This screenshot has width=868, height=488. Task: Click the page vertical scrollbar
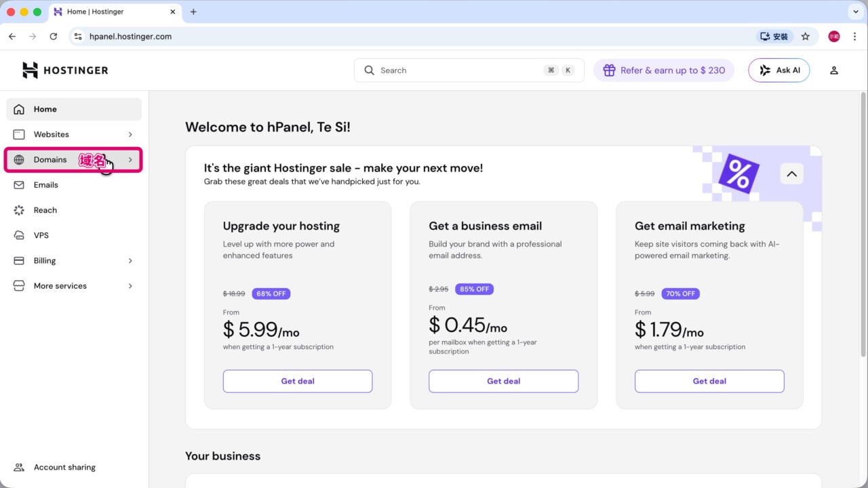tap(863, 224)
